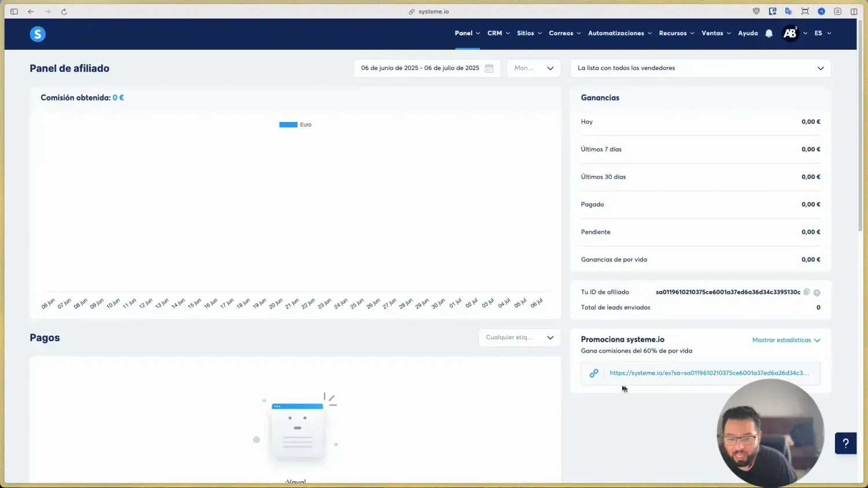Toggle the browser sidebar panel icon

pos(14,12)
